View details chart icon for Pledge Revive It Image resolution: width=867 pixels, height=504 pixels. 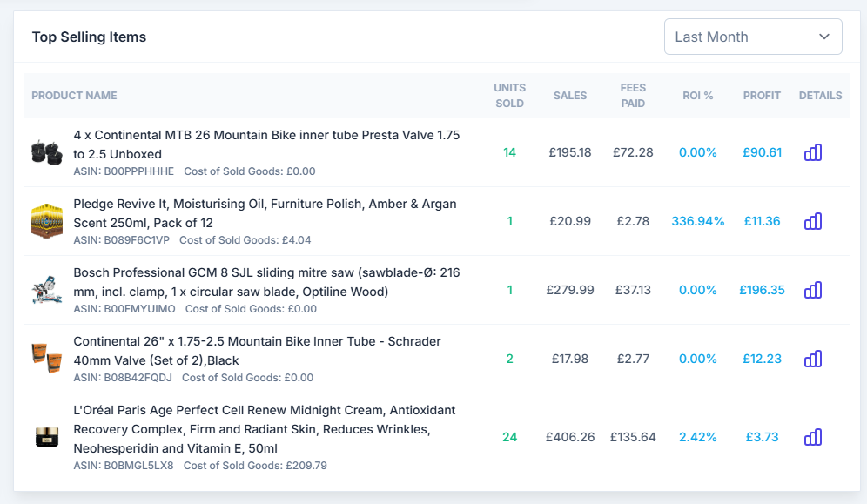click(x=812, y=221)
